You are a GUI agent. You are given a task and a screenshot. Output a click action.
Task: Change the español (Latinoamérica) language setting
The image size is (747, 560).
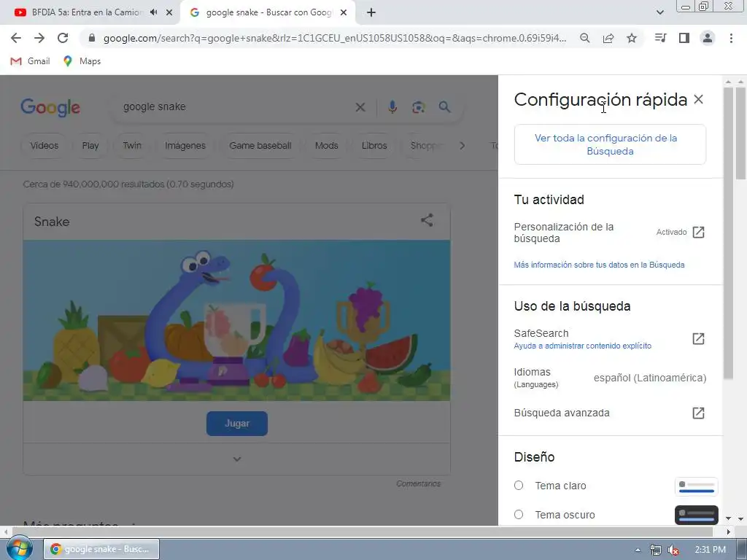point(650,378)
